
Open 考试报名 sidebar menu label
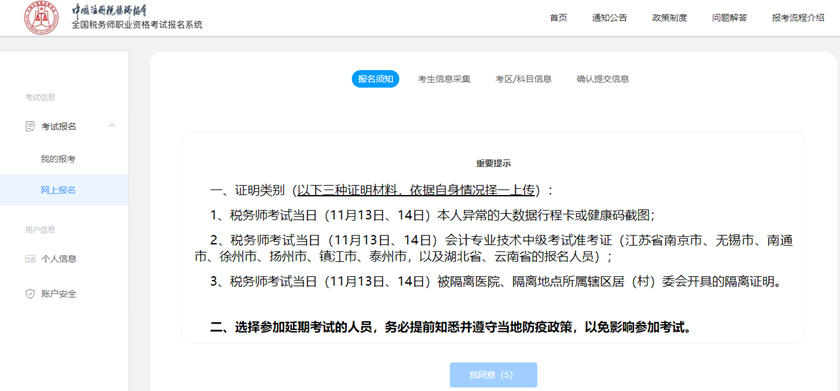click(x=58, y=126)
